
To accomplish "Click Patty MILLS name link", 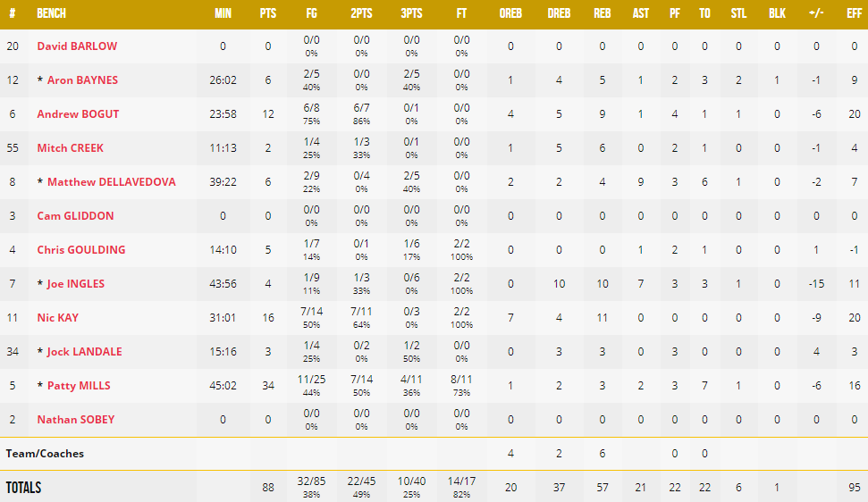I will pyautogui.click(x=79, y=386).
